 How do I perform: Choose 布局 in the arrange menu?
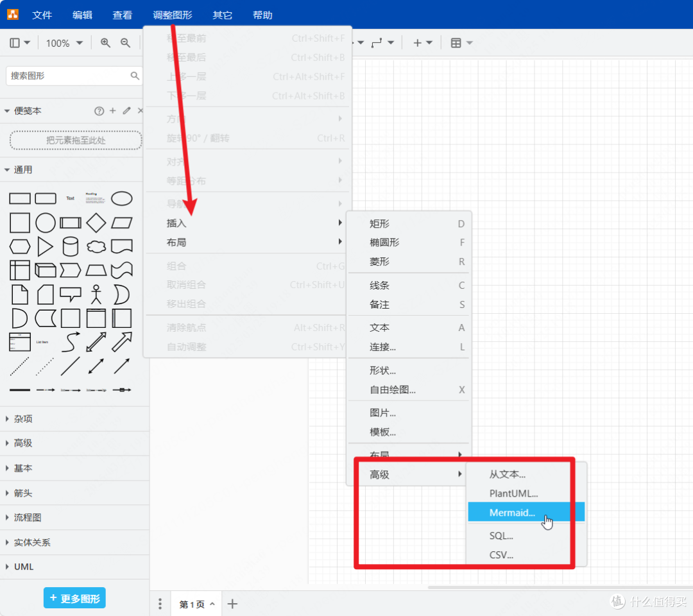click(248, 242)
